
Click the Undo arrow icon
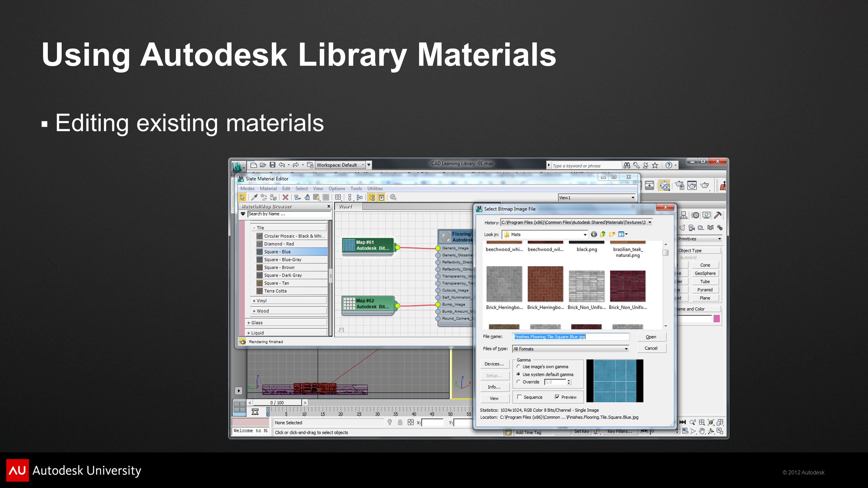(x=282, y=165)
